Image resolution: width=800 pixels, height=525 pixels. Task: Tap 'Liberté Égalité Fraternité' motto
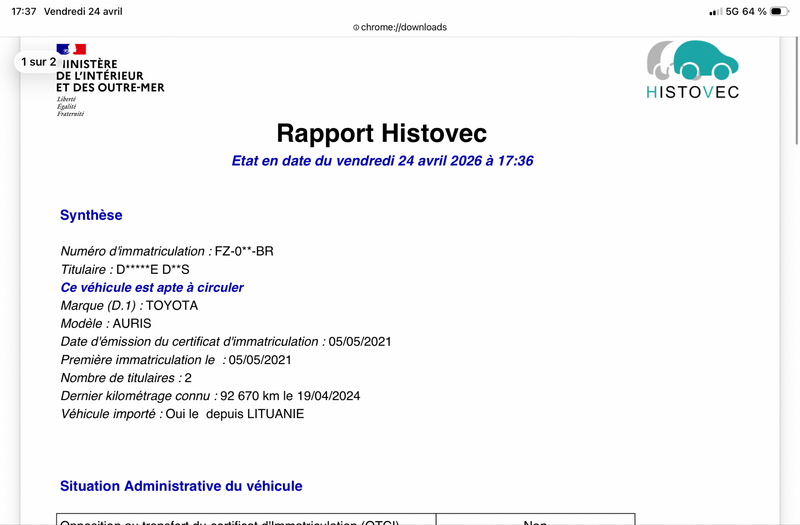(70, 107)
